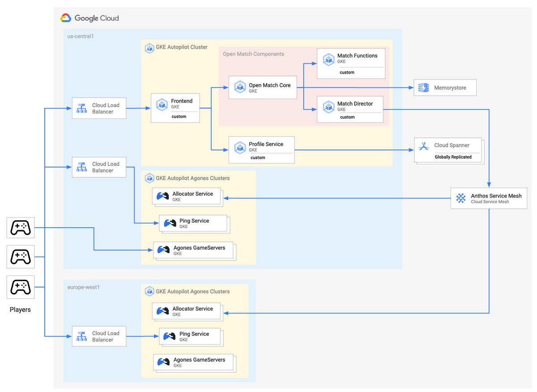
Task: Click the load balancer icon feeding us-central1 Ping Service
Action: (81, 167)
